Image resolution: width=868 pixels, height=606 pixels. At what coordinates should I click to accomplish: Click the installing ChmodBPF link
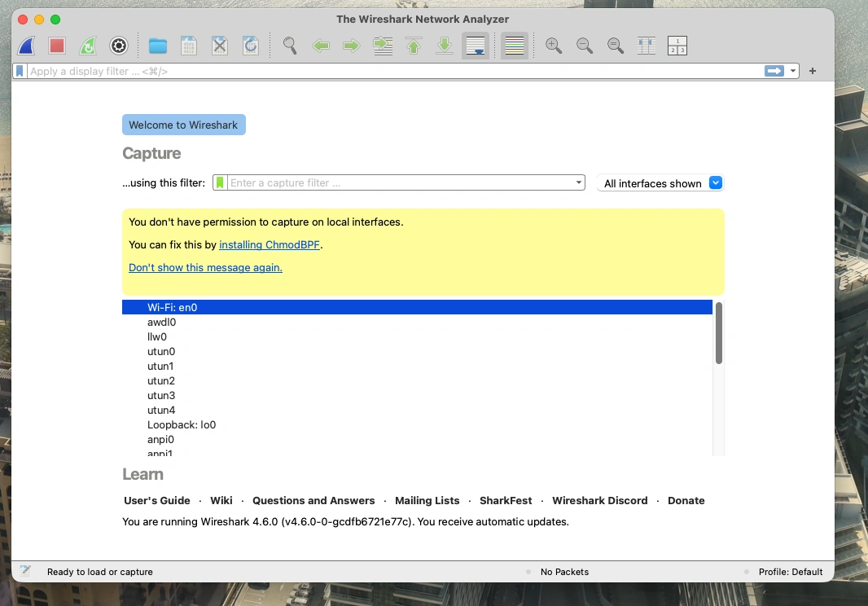[269, 244]
